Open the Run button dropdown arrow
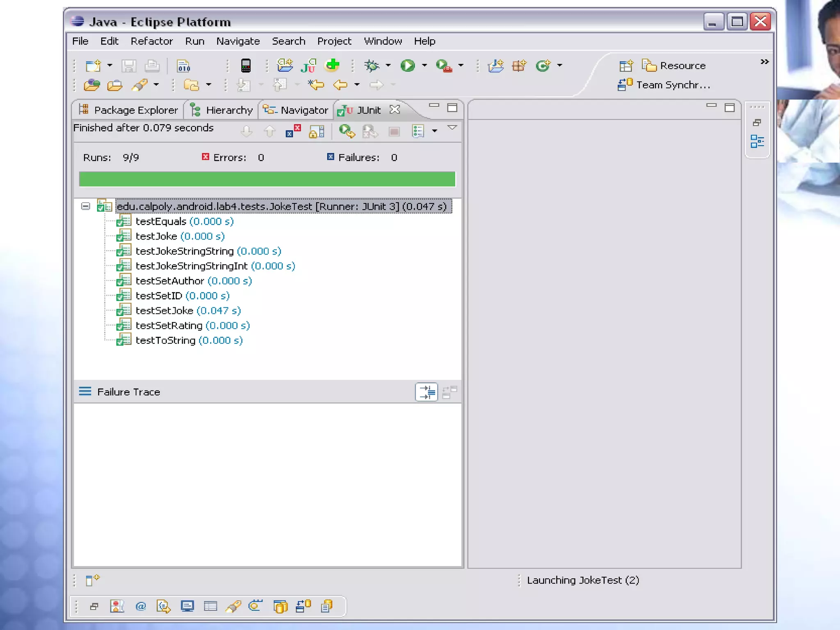840x630 pixels. pos(425,66)
